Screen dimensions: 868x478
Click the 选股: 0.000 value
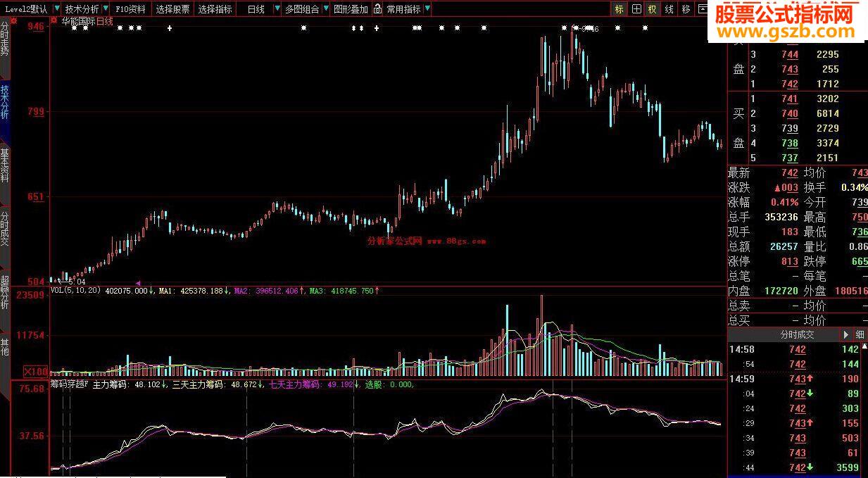click(x=389, y=385)
